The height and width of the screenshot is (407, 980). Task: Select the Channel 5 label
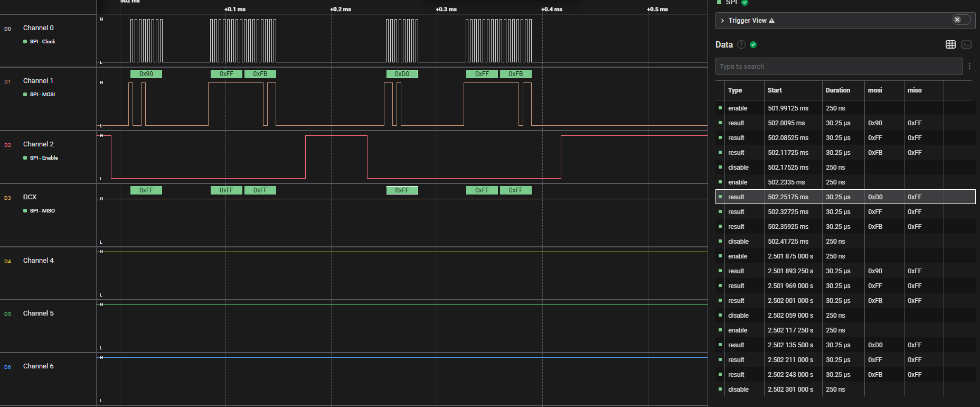(x=39, y=313)
